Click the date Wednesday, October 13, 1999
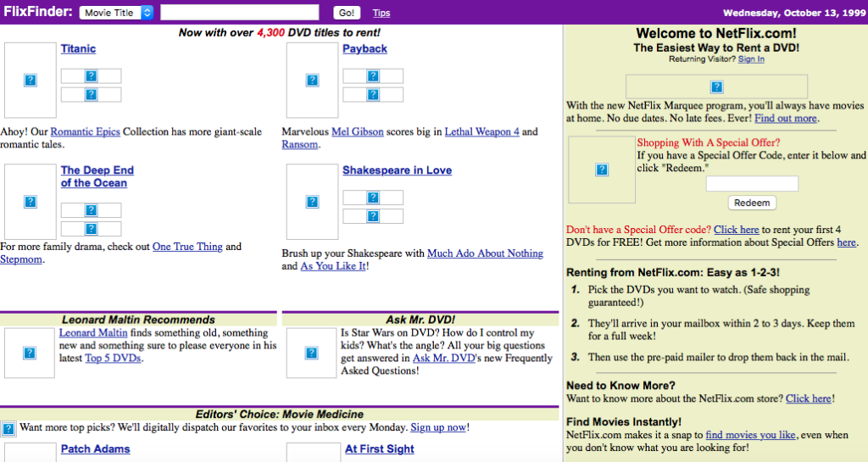 pyautogui.click(x=793, y=13)
